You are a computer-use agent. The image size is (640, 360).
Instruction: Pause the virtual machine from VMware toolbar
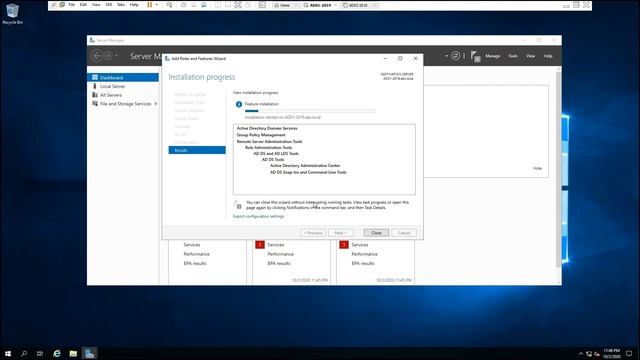click(x=150, y=5)
